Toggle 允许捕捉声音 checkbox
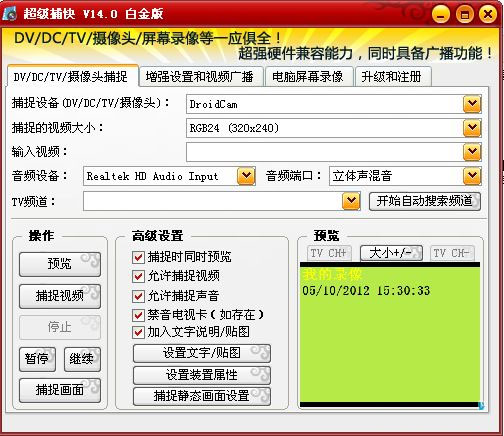This screenshot has width=504, height=436. (138, 296)
